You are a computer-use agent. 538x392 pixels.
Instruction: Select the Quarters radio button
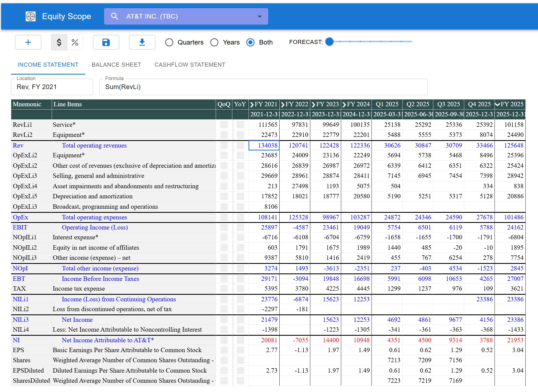pos(169,42)
